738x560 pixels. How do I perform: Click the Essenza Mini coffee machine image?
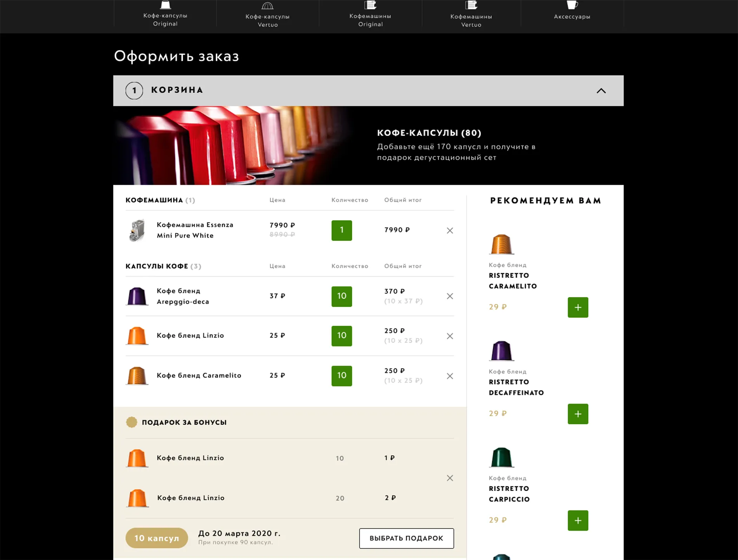pyautogui.click(x=137, y=230)
